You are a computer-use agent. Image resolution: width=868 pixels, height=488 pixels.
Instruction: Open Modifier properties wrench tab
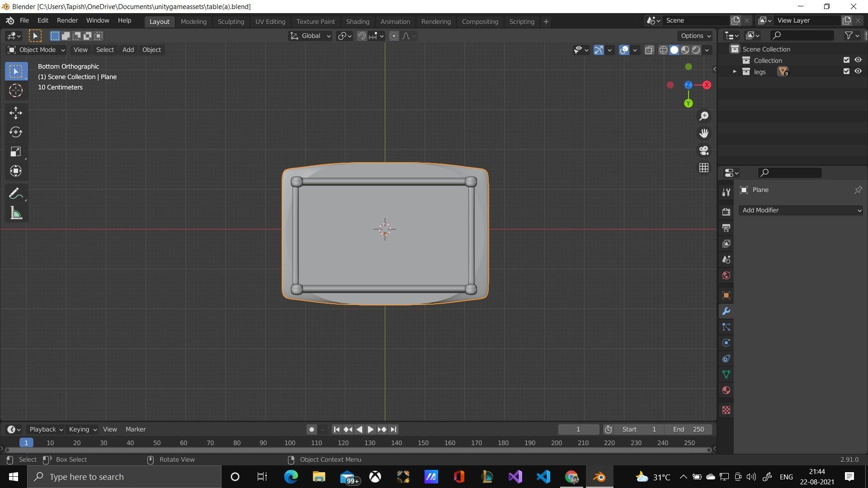point(726,311)
